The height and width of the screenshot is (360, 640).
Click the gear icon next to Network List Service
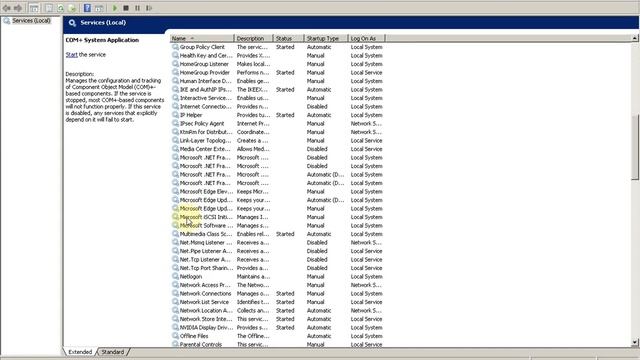click(175, 302)
